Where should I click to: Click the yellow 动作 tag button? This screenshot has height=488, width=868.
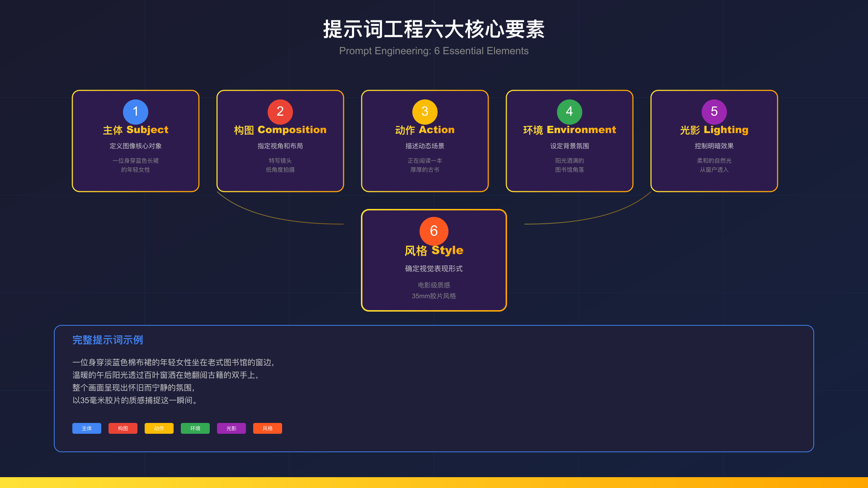point(159,428)
